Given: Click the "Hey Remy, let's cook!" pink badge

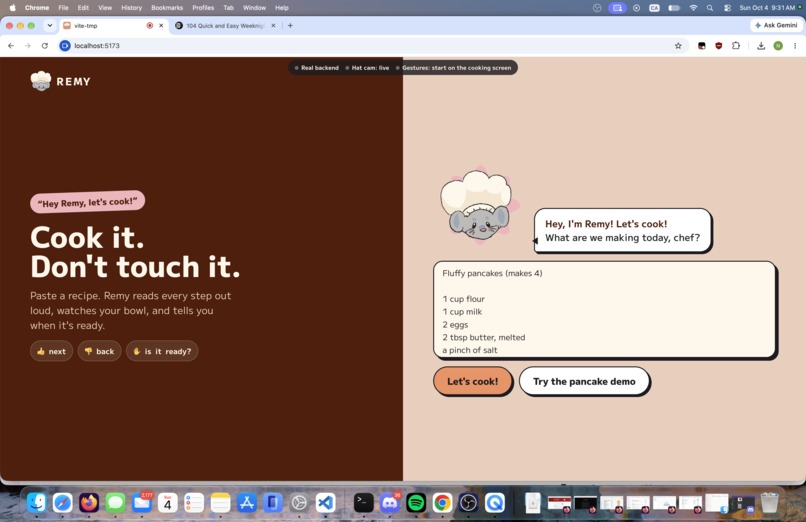Looking at the screenshot, I should pos(87,202).
